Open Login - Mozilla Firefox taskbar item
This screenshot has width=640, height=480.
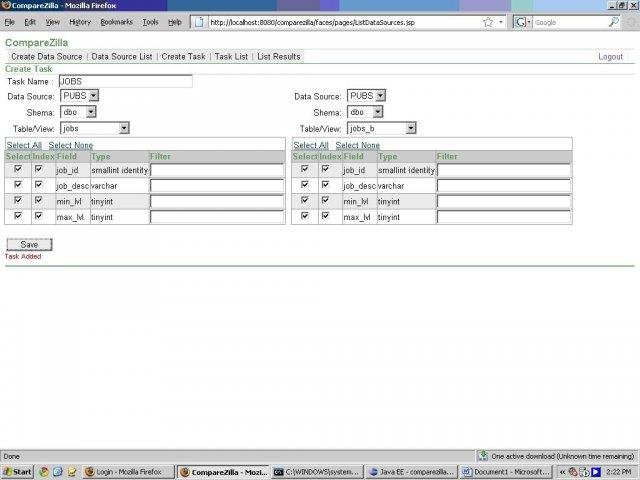click(128, 472)
